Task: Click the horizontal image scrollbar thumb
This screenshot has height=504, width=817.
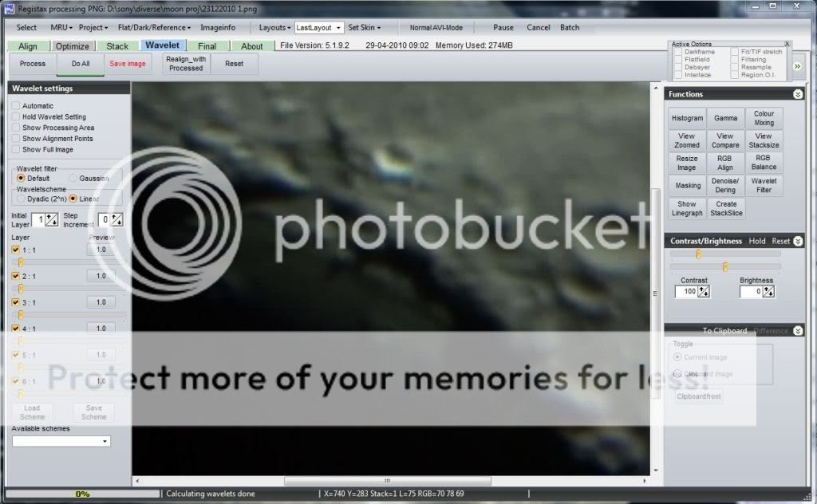Action: click(387, 481)
